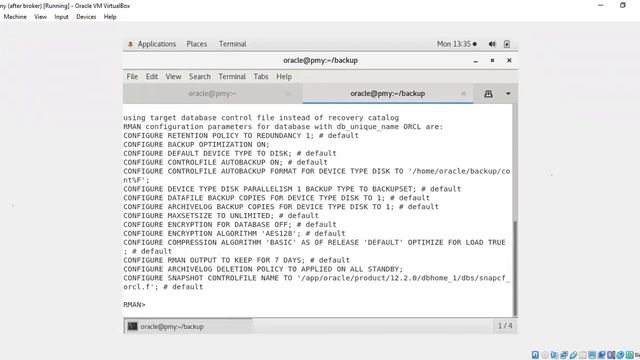Image resolution: width=640 pixels, height=360 pixels.
Task: Click the VirtualBox display status icon
Action: pyautogui.click(x=592, y=355)
